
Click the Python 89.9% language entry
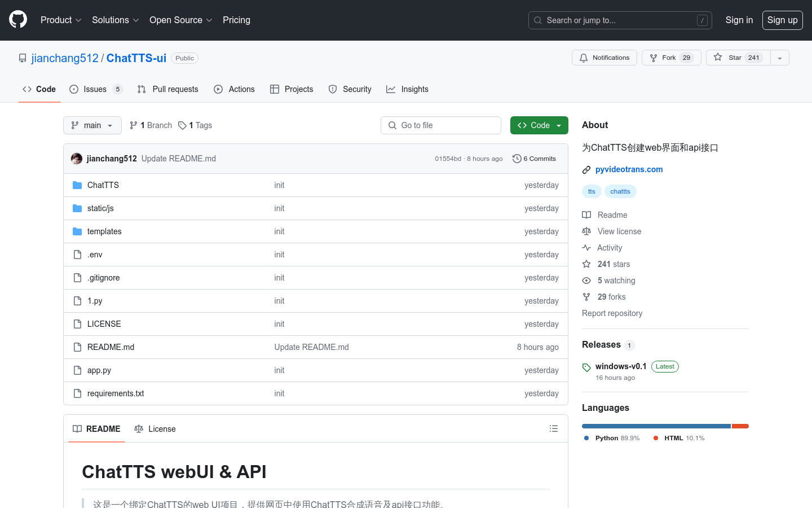[612, 438]
